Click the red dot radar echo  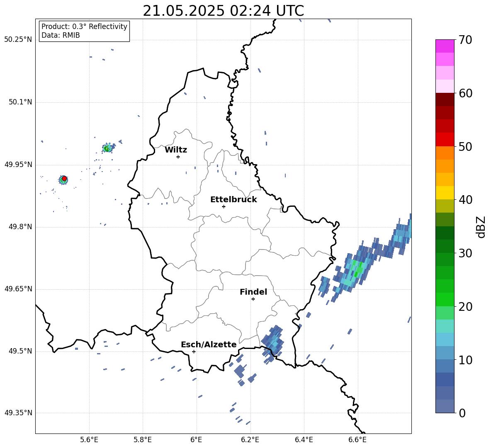[64, 179]
